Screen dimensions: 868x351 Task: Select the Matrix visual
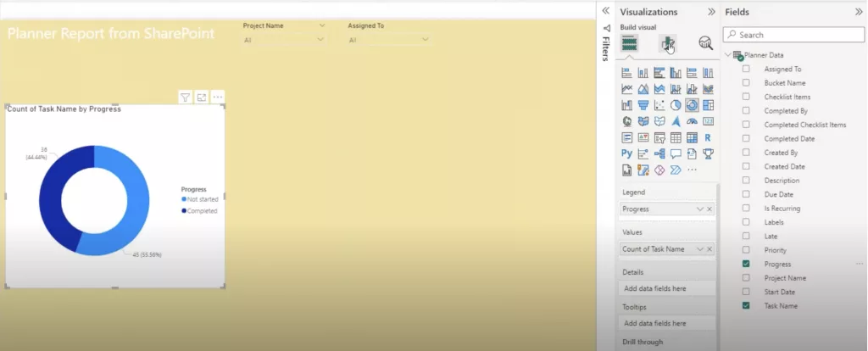(x=692, y=137)
